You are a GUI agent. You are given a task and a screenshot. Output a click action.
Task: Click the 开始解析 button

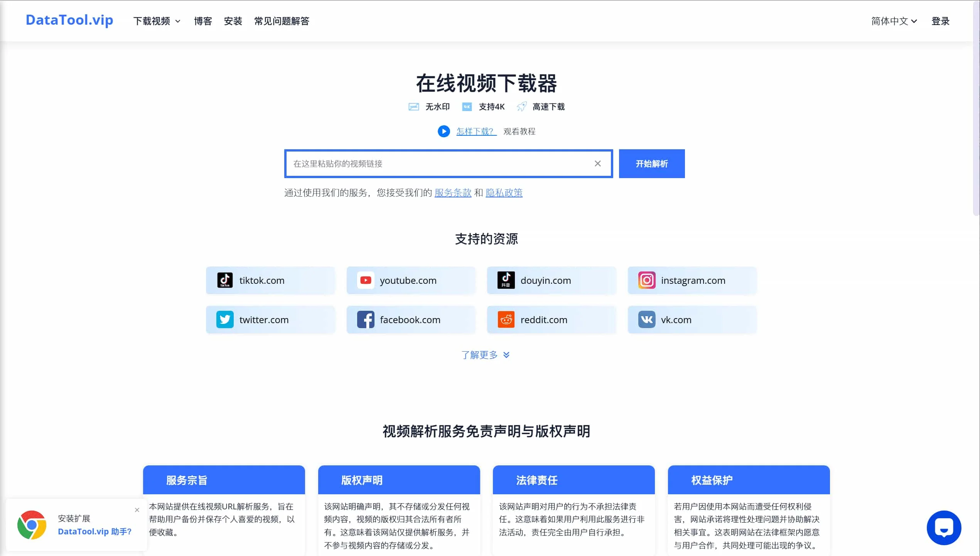(x=652, y=163)
